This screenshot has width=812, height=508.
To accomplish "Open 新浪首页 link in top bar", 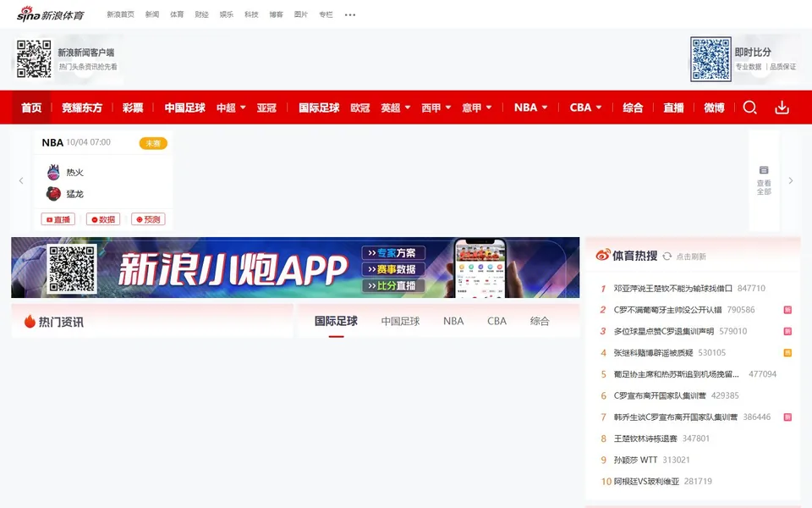I will tap(121, 14).
